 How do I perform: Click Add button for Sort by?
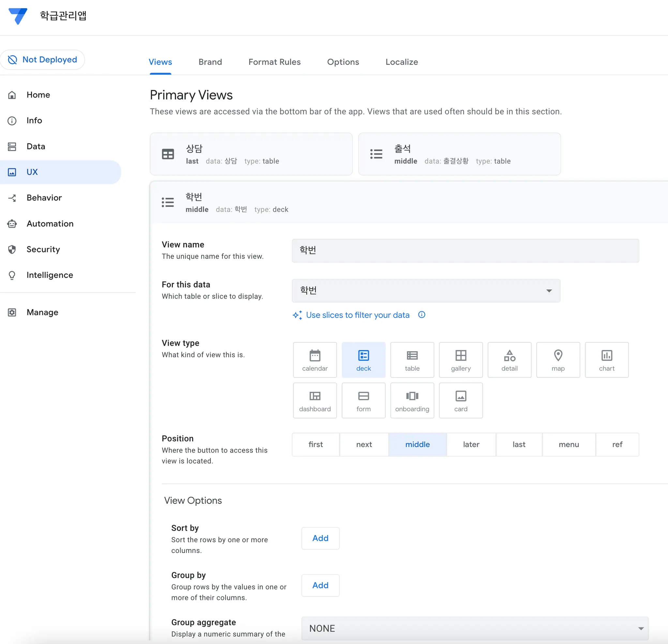coord(320,538)
